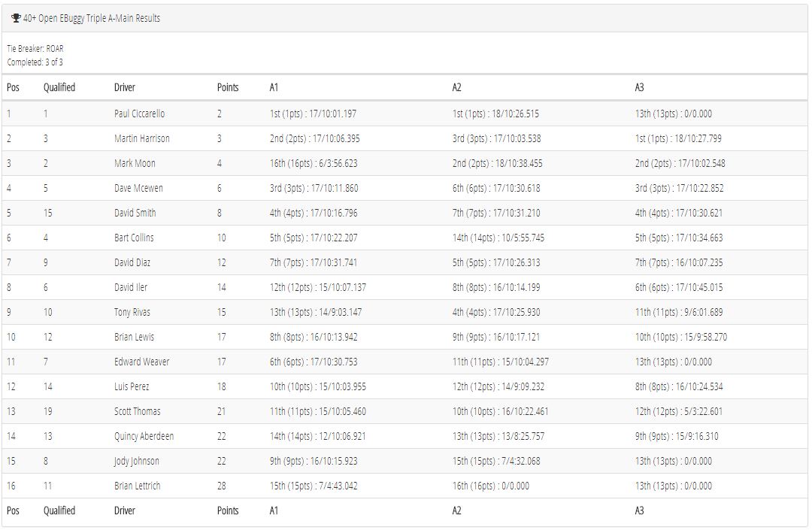
Task: Click A1 result '6th (6pts) : 17/10:30.753'
Action: [x=314, y=362]
